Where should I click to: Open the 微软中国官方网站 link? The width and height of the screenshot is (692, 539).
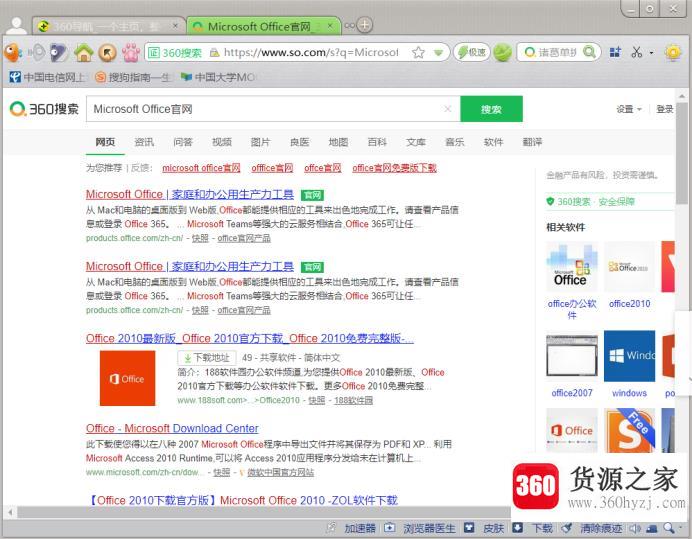pyautogui.click(x=280, y=473)
